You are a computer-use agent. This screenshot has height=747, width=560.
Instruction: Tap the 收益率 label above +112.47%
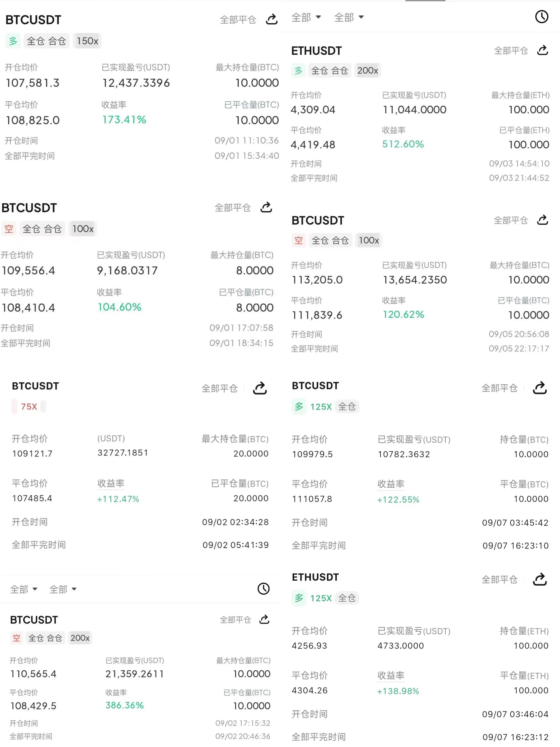coord(111,483)
